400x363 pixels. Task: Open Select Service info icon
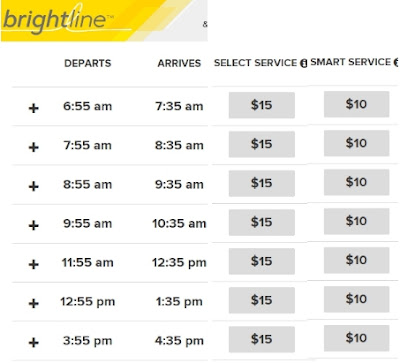pos(303,63)
